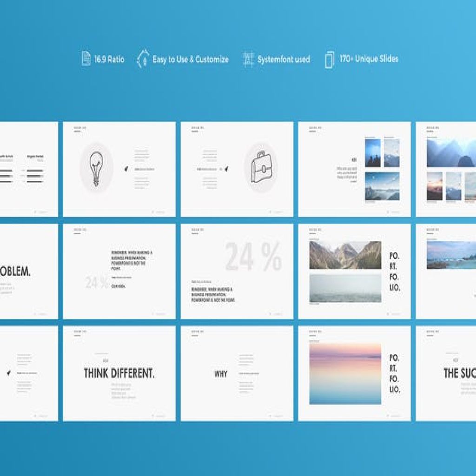Click the document icon beside 16.9 Ratio
This screenshot has width=476, height=476.
click(86, 58)
